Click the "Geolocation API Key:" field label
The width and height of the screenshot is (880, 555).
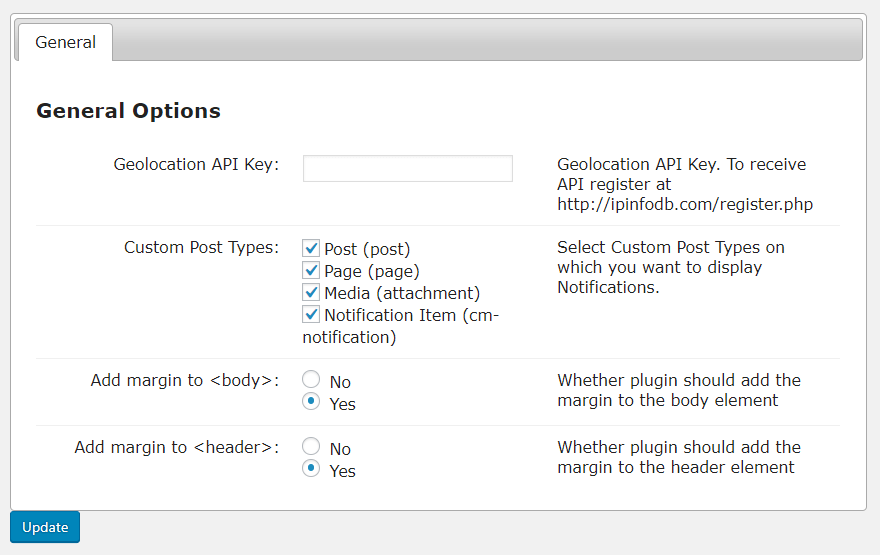196,164
